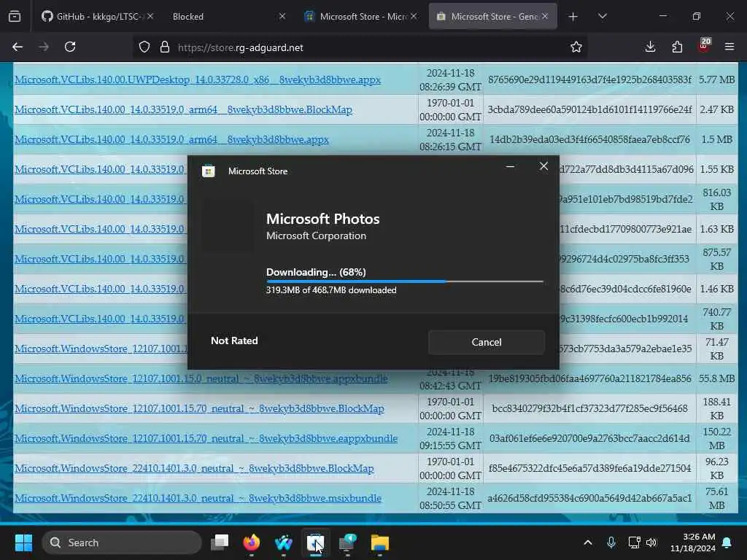Open the network icon in the system tray
Image resolution: width=747 pixels, height=560 pixels.
pyautogui.click(x=634, y=542)
